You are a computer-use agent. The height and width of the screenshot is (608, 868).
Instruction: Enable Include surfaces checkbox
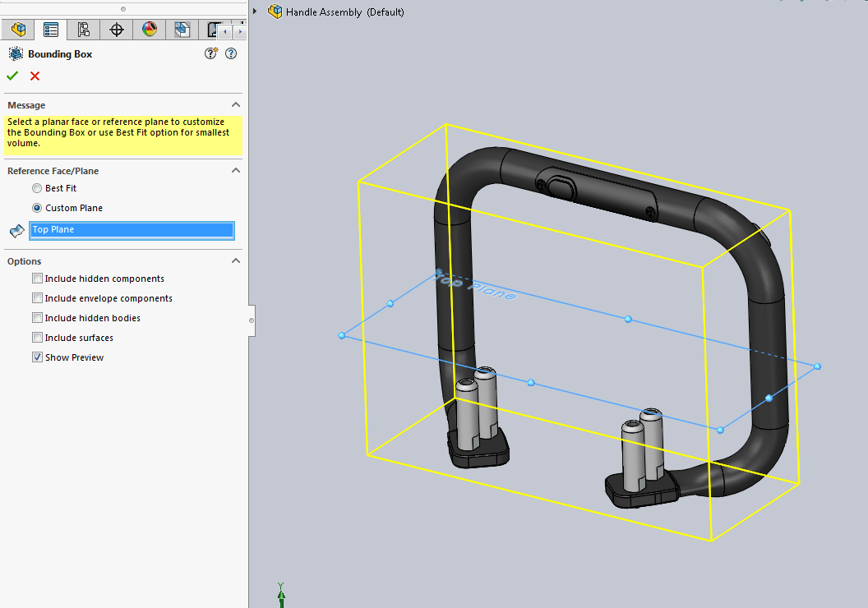(37, 338)
